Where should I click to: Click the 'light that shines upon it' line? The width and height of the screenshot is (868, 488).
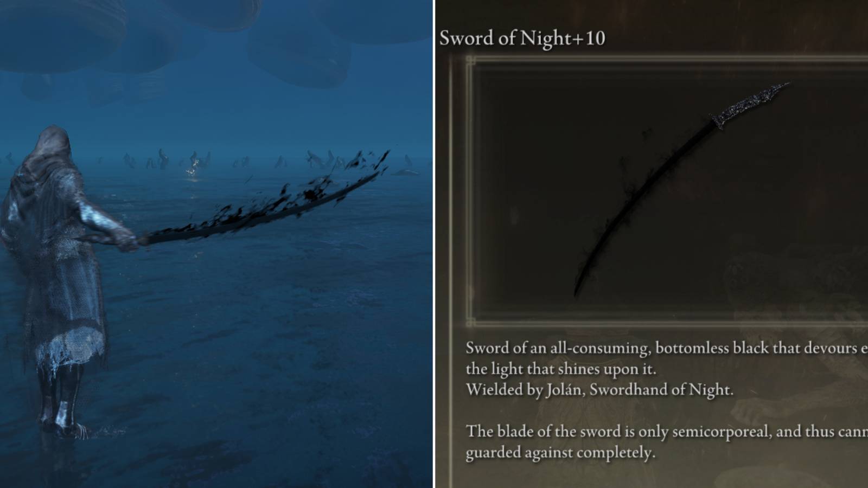(561, 369)
